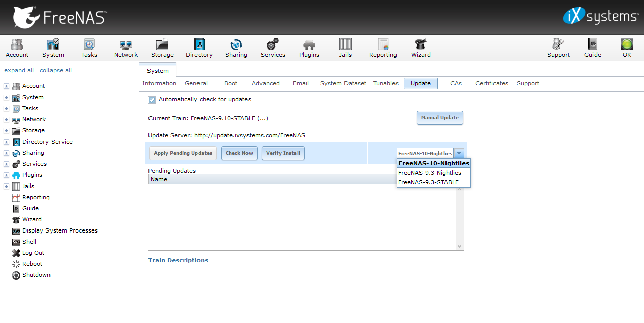Click the green OK alert indicator

[x=627, y=48]
